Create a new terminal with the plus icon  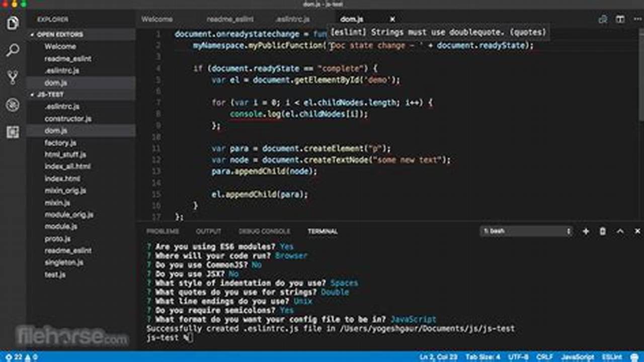(585, 231)
